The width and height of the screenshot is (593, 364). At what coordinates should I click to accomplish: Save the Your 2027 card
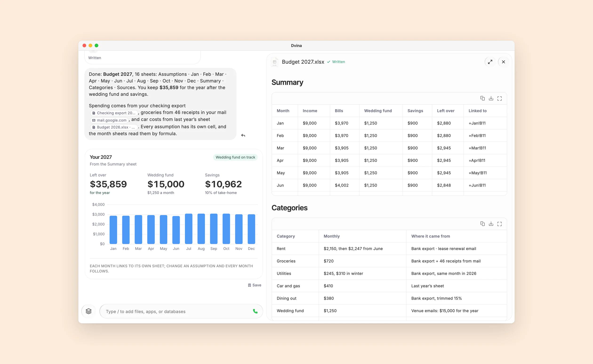(x=254, y=285)
